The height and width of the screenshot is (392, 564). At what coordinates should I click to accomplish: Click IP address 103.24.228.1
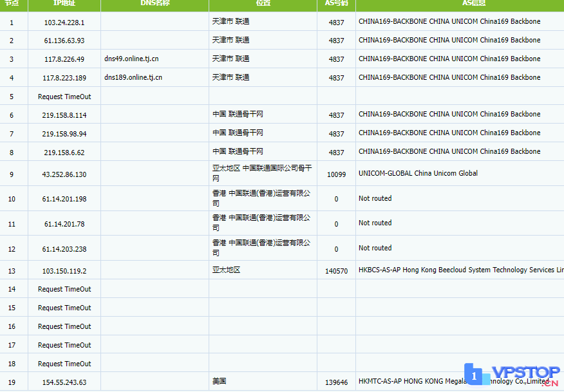pos(64,23)
